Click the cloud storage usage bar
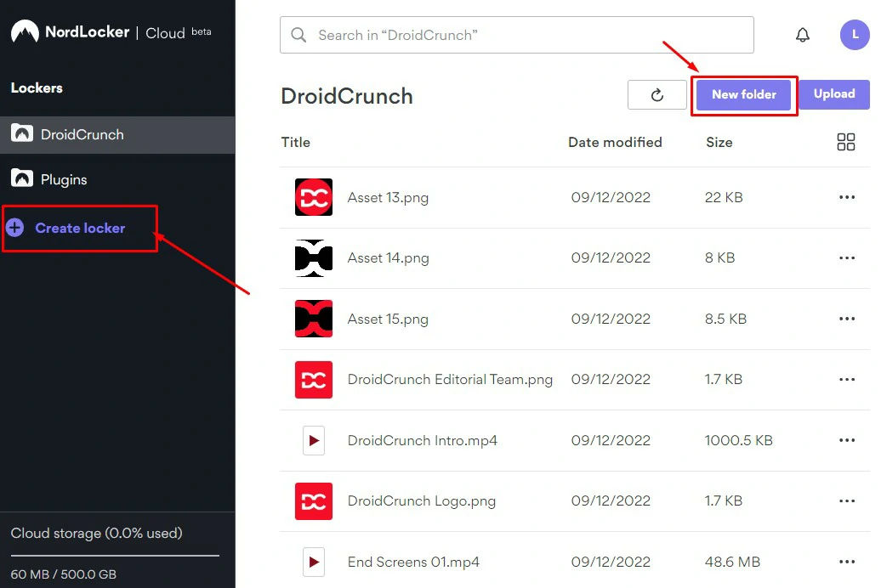Viewport: 881px width, 588px height. (115, 556)
